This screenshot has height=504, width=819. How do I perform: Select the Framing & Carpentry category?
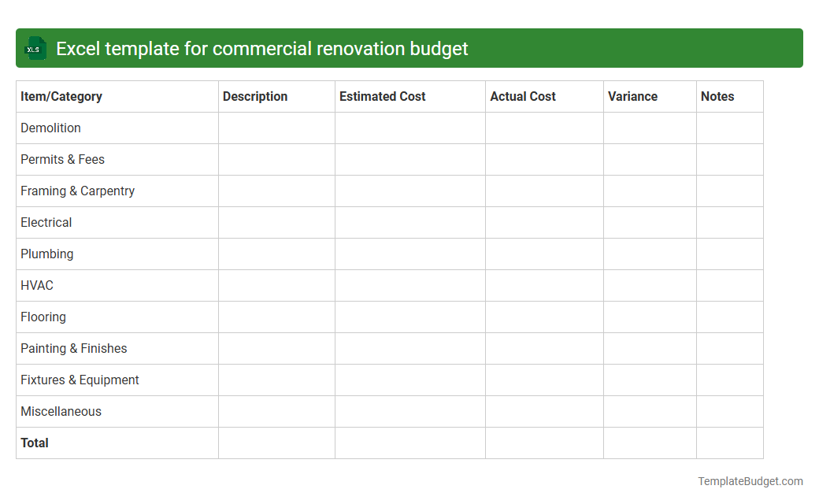pyautogui.click(x=77, y=191)
